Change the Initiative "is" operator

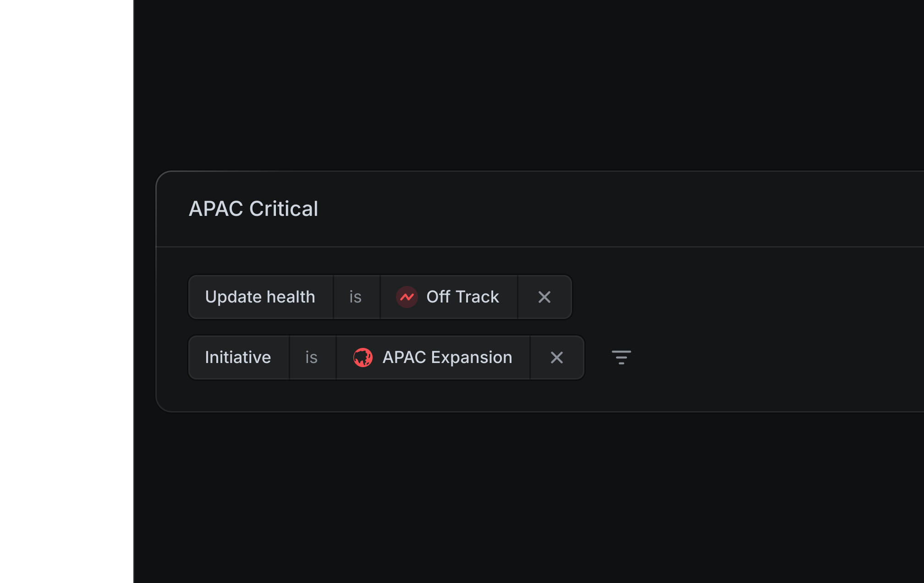coord(312,357)
